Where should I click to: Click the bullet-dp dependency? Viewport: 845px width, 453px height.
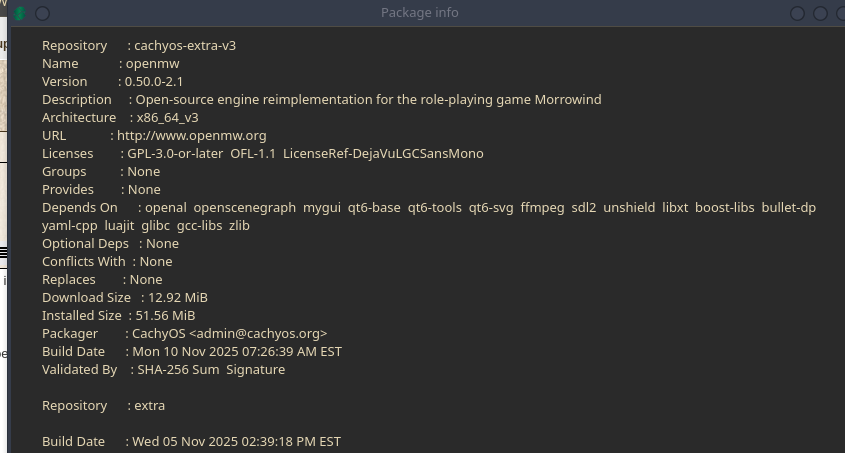788,208
